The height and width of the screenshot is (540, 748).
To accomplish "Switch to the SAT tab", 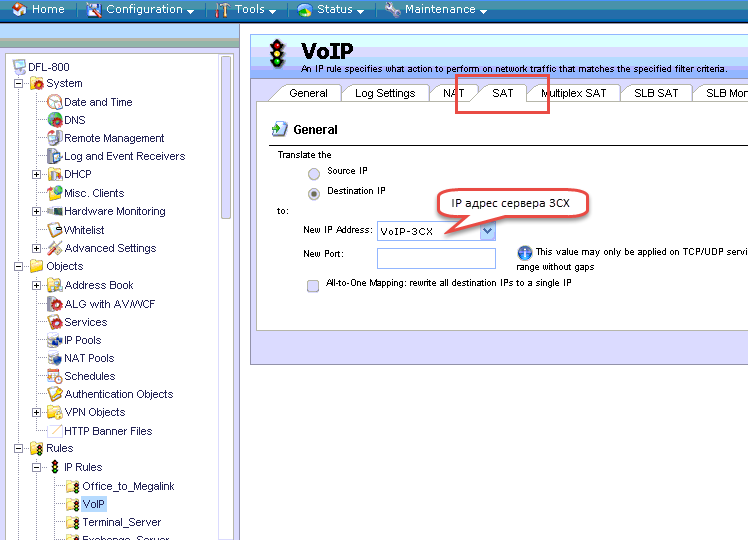I will coord(502,93).
